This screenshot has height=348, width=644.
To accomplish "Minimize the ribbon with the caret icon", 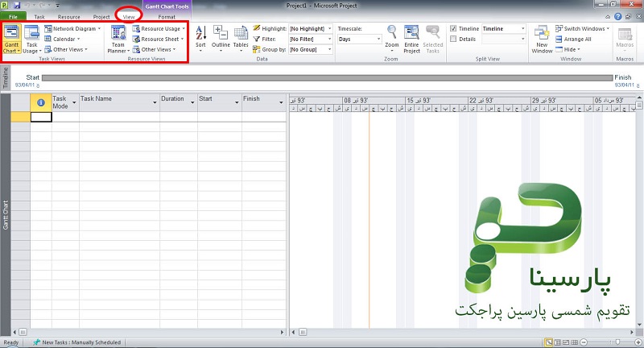I will click(x=608, y=17).
